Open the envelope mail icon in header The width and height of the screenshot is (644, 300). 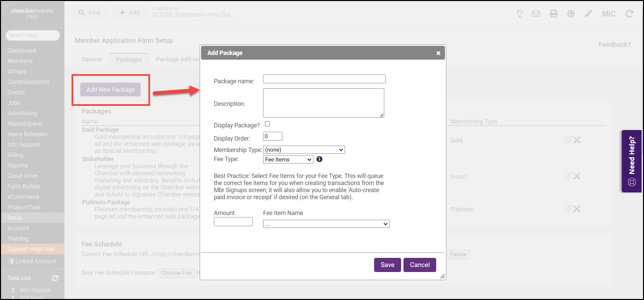click(x=536, y=14)
